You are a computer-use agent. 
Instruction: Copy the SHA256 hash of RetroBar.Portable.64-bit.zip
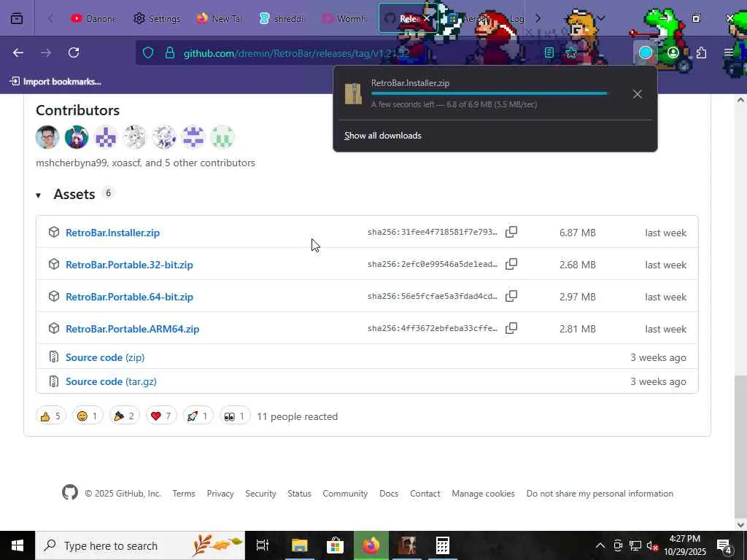click(511, 296)
